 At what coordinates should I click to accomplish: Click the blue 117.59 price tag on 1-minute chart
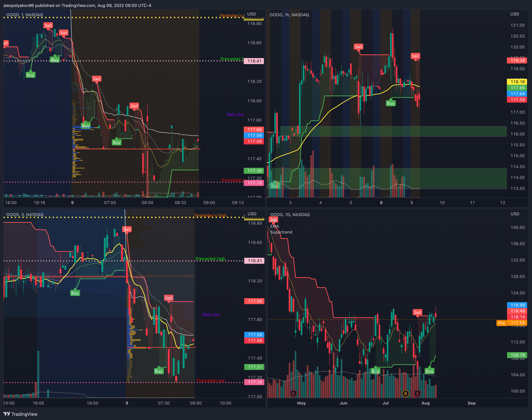click(254, 135)
